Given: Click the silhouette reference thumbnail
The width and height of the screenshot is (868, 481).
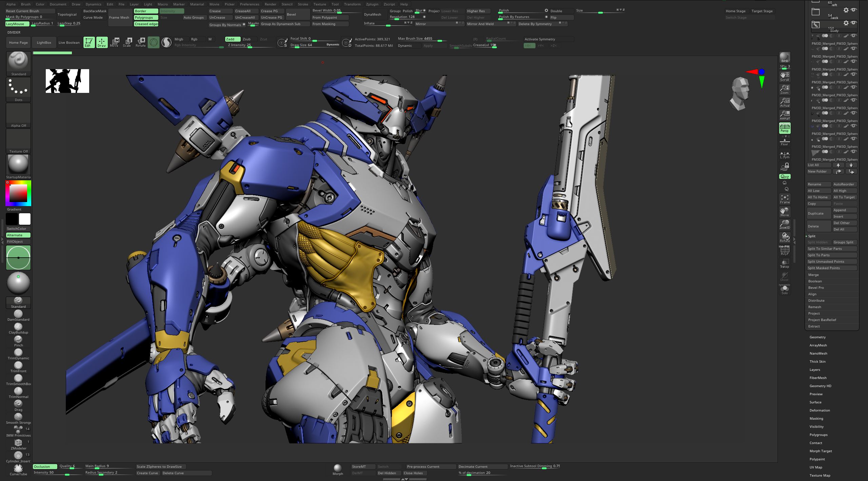Looking at the screenshot, I should 67,81.
